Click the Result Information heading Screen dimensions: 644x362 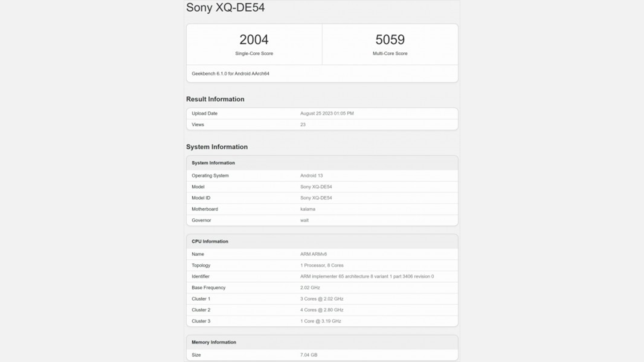pyautogui.click(x=215, y=99)
